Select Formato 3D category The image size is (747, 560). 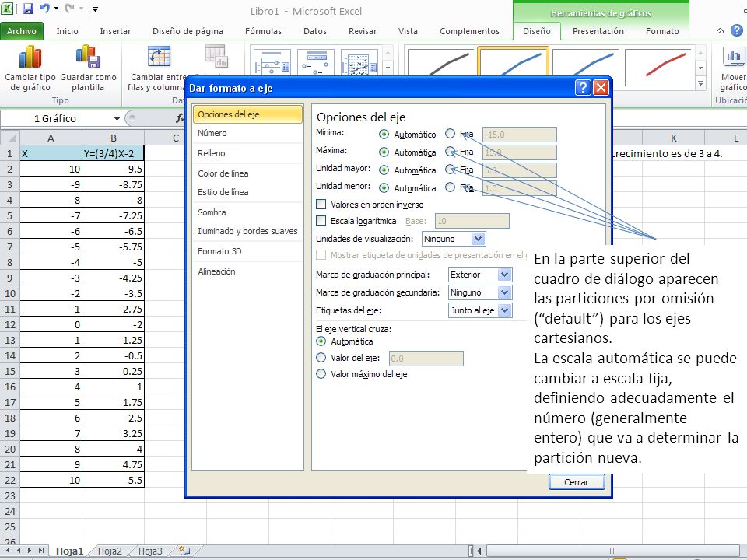tap(247, 251)
